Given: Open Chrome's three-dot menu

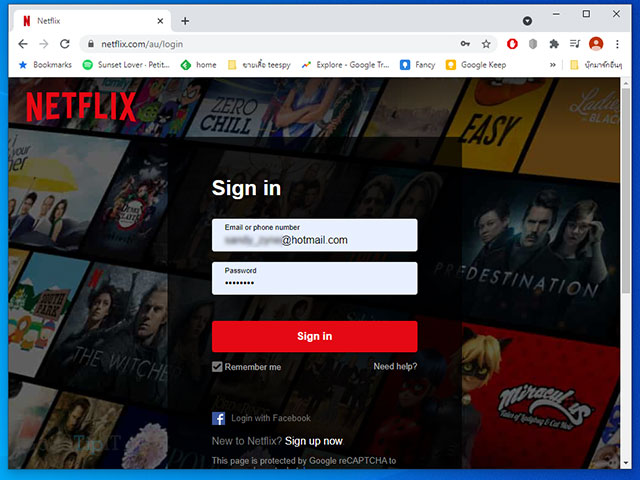Looking at the screenshot, I should [617, 44].
